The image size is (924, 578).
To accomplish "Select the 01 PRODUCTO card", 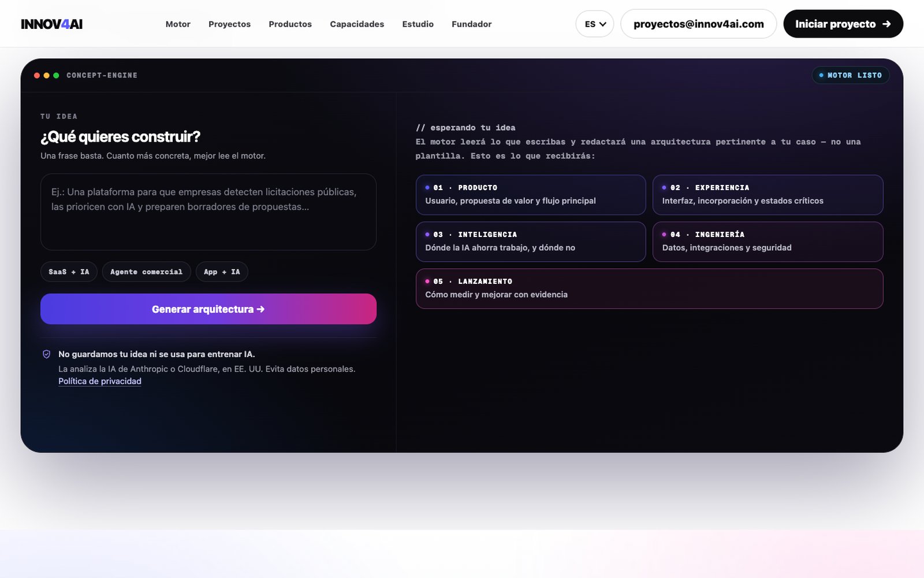I will coord(531,195).
